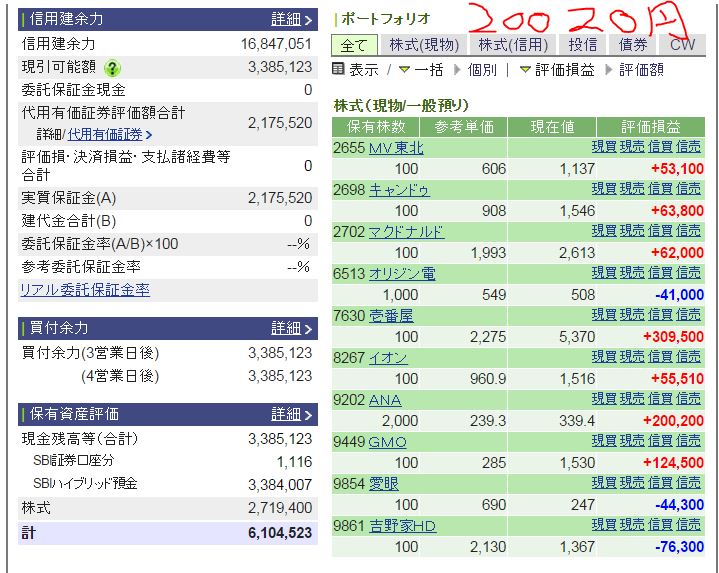
Task: Switch to the 株式(信用) tab
Action: coord(513,45)
